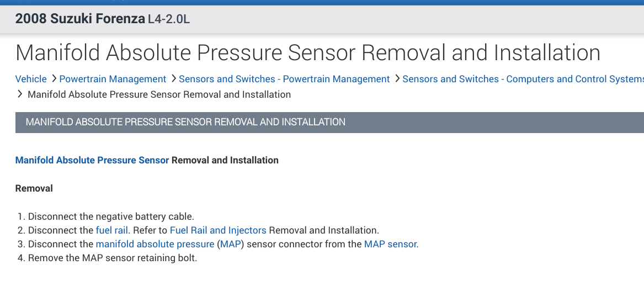The width and height of the screenshot is (644, 286).
Task: Select the current-page breadcrumb on the second line
Action: [x=159, y=94]
